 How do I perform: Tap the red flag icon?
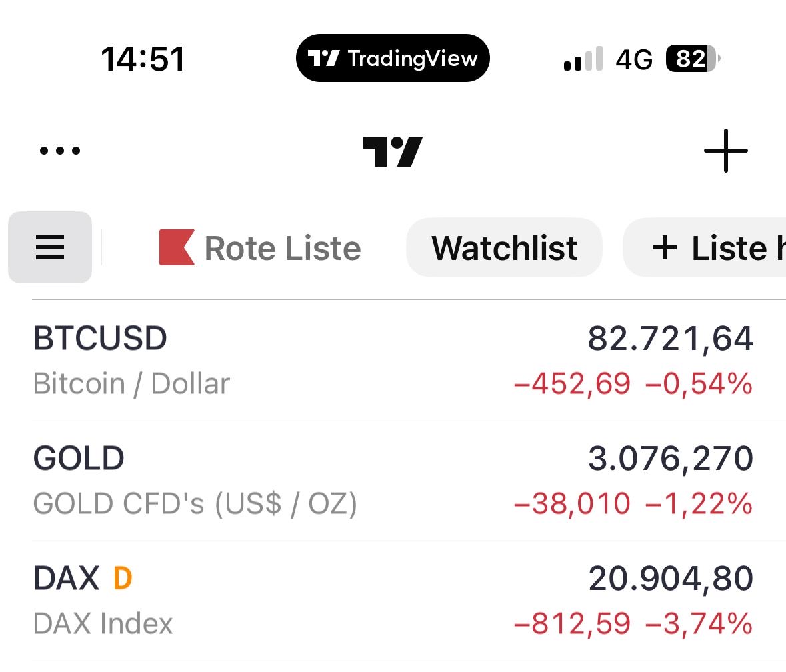click(177, 247)
